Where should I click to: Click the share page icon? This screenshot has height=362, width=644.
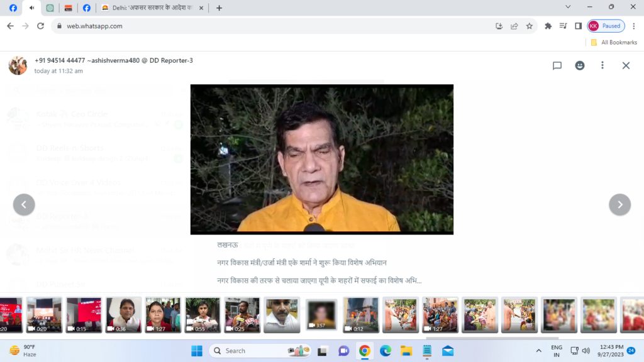(x=514, y=26)
